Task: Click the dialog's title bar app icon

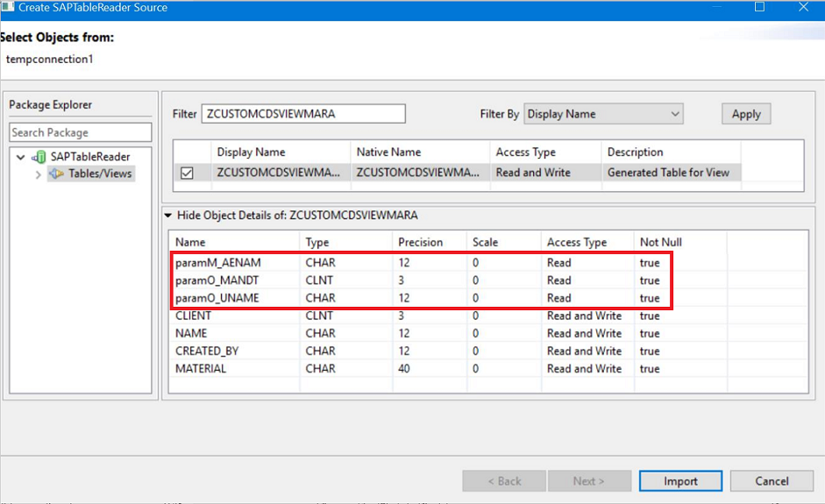Action: coord(7,7)
